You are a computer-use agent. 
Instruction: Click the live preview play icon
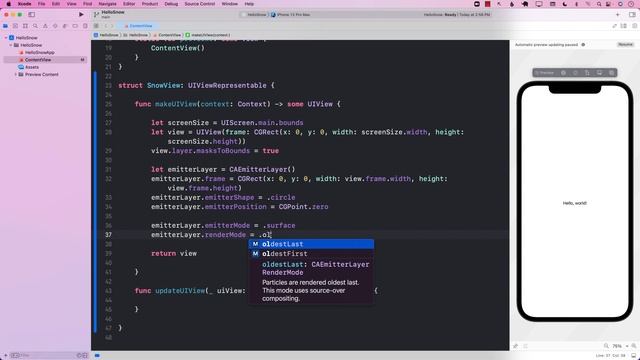pos(563,73)
